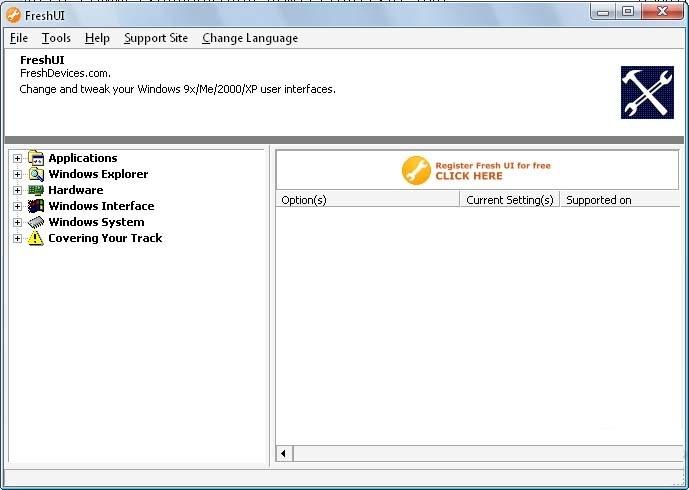Viewport: 689px width, 490px height.
Task: Click the FreshUI title bar wrench icon
Action: (13, 15)
